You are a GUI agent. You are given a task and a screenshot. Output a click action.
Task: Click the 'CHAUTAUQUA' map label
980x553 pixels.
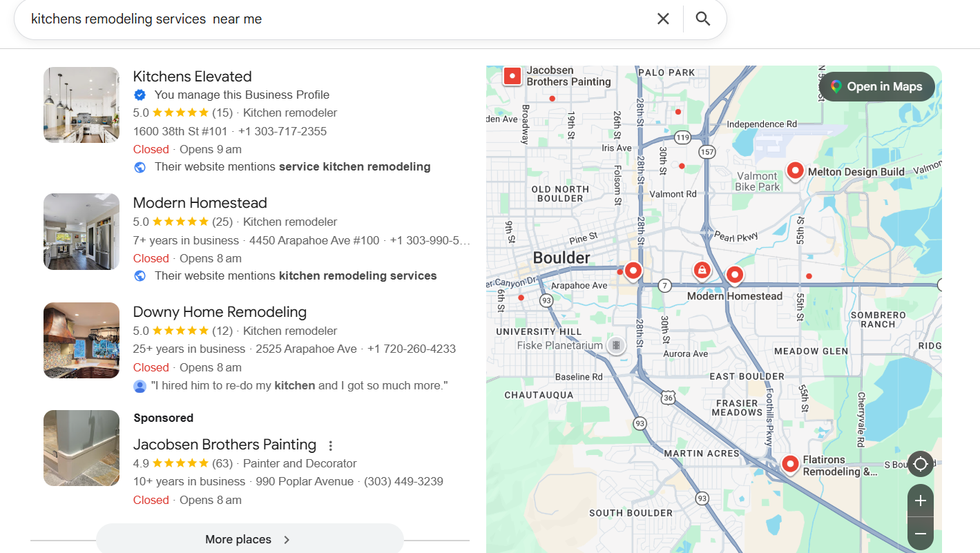[539, 395]
